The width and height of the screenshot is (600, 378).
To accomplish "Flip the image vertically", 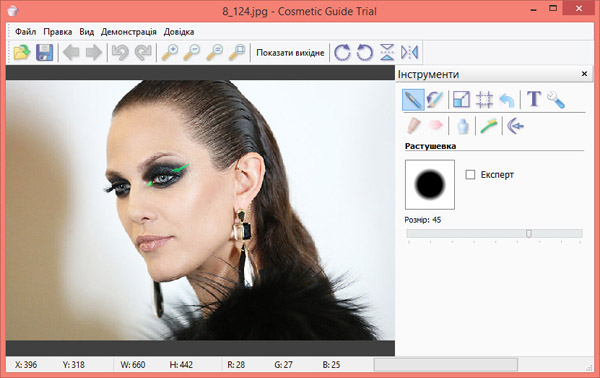I will pos(387,52).
